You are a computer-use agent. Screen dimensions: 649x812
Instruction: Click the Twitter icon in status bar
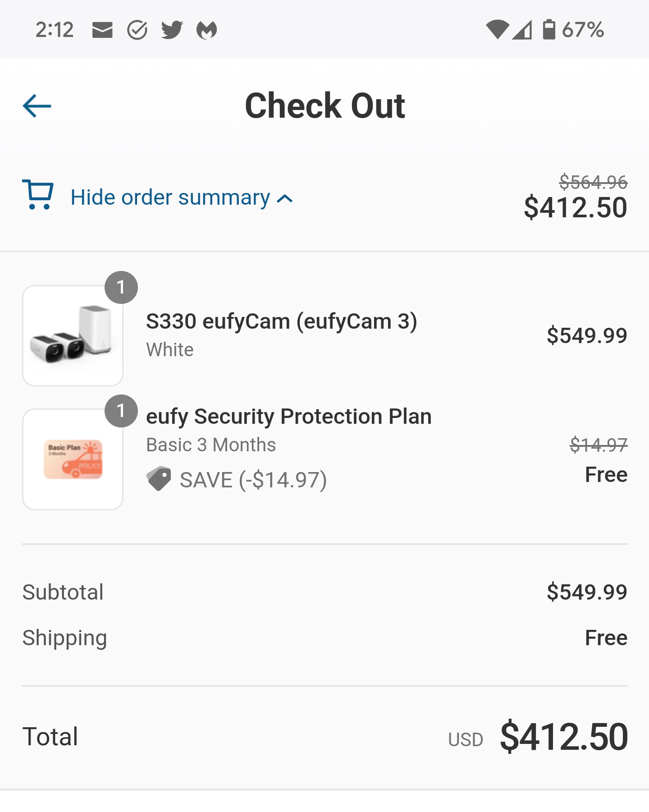pos(171,29)
